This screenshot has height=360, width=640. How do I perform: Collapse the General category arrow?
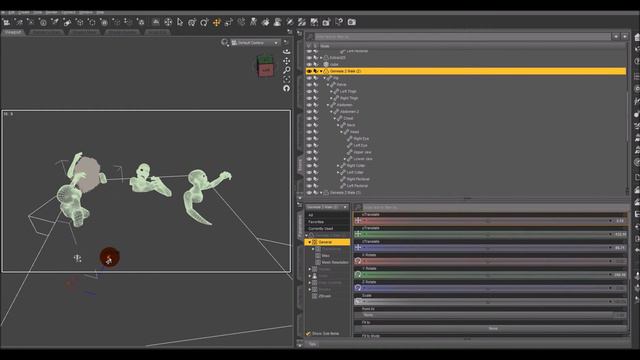pyautogui.click(x=310, y=242)
